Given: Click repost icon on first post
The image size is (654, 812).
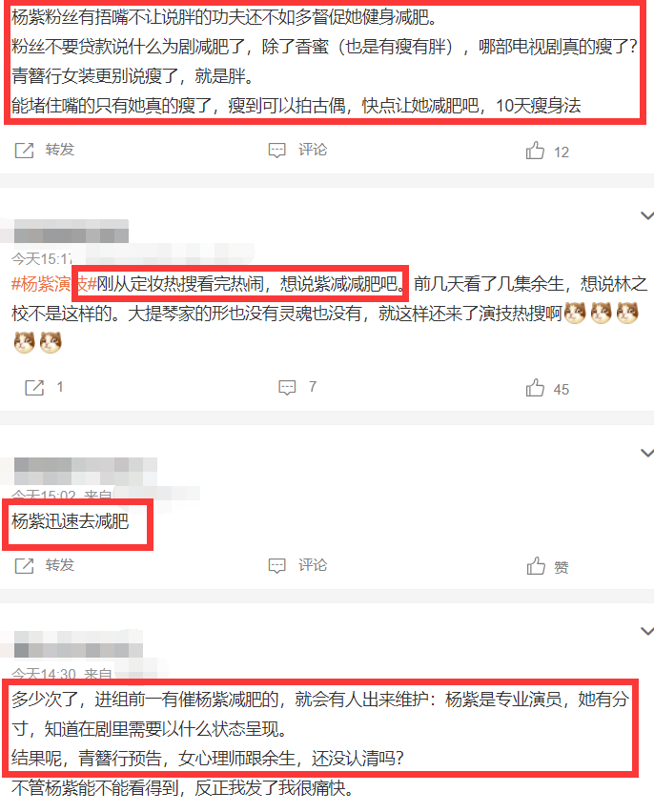Looking at the screenshot, I should (24, 151).
